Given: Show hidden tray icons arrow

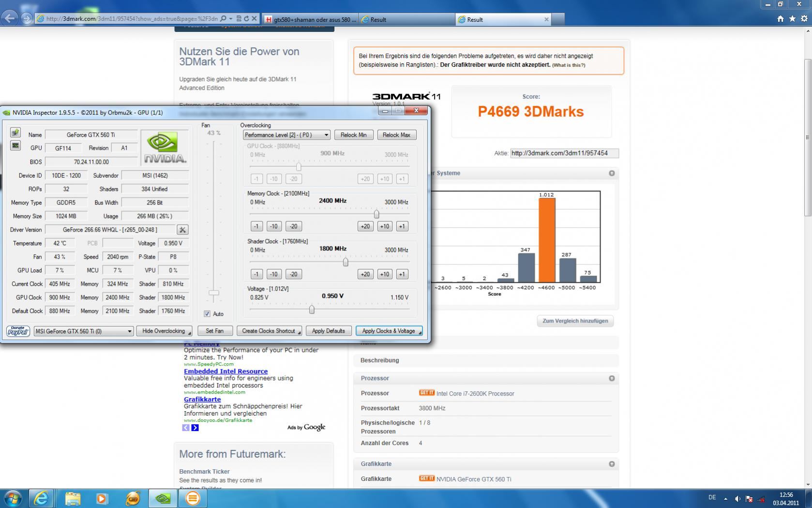Looking at the screenshot, I should (x=725, y=498).
